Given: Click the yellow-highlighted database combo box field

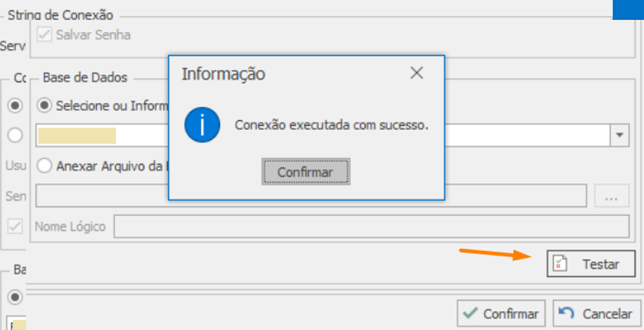Looking at the screenshot, I should click(78, 136).
